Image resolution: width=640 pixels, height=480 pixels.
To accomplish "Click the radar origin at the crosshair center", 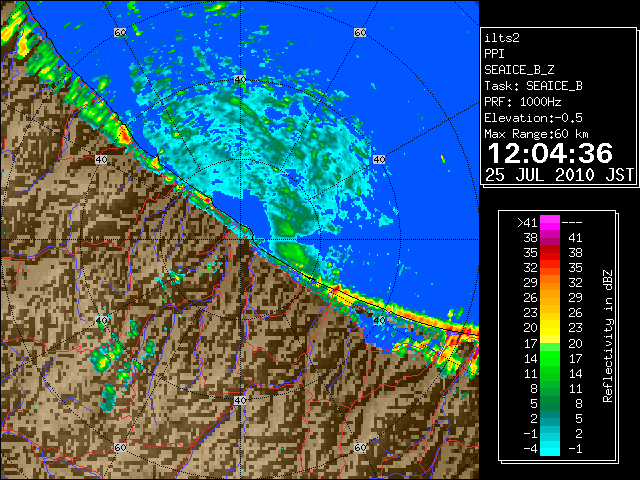I will [x=240, y=240].
